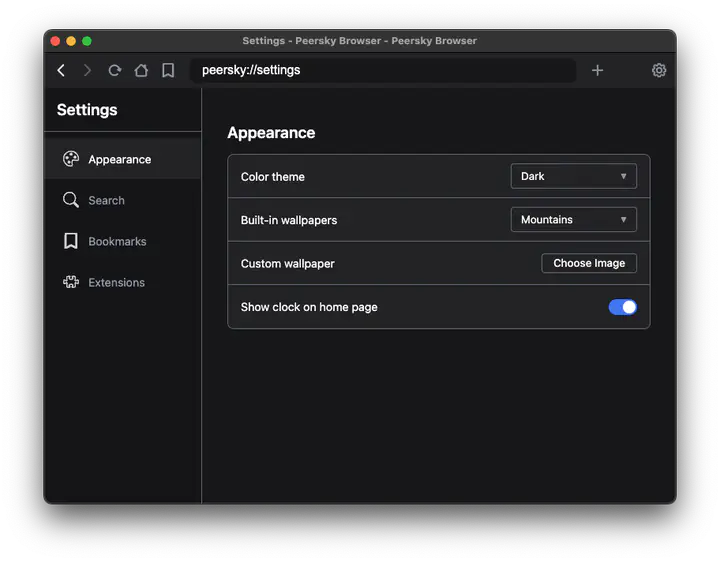Focus the peersky://settings address bar

[382, 70]
